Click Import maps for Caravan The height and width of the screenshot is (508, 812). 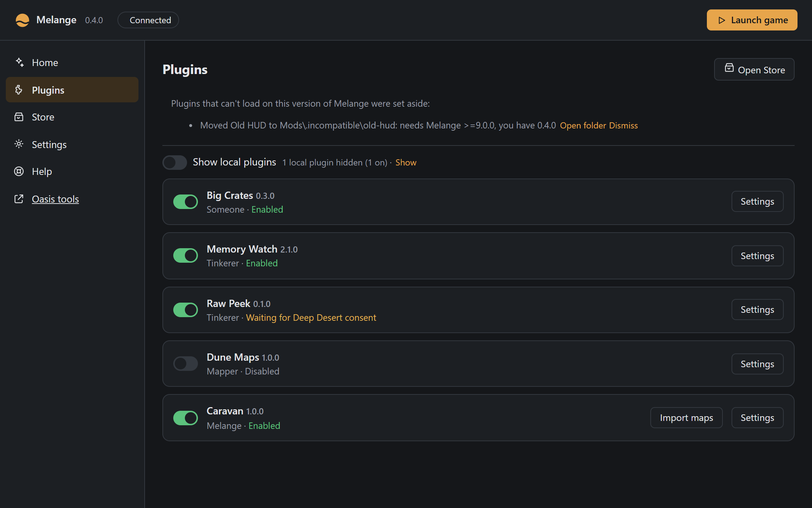coord(686,418)
